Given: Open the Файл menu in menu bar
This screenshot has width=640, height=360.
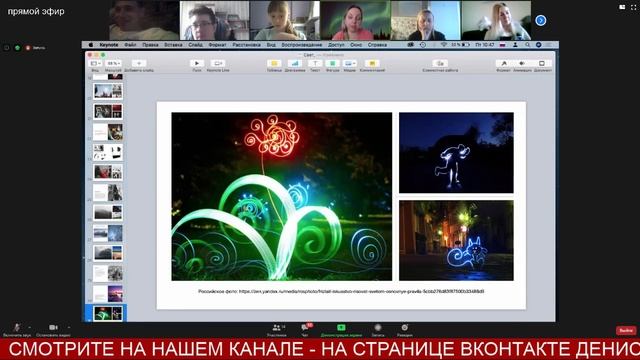Looking at the screenshot, I should click(130, 45).
